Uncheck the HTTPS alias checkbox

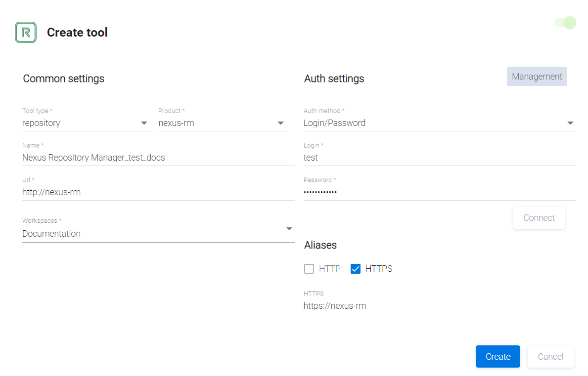click(355, 269)
